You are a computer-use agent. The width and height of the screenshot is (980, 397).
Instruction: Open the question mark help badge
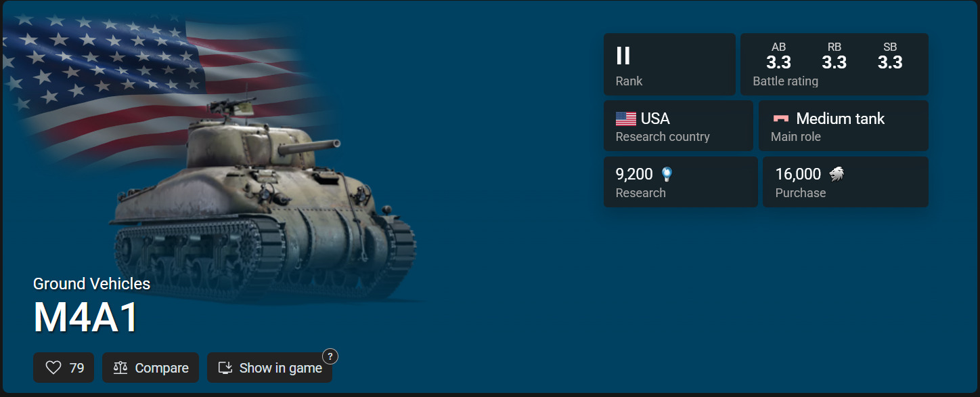point(330,356)
